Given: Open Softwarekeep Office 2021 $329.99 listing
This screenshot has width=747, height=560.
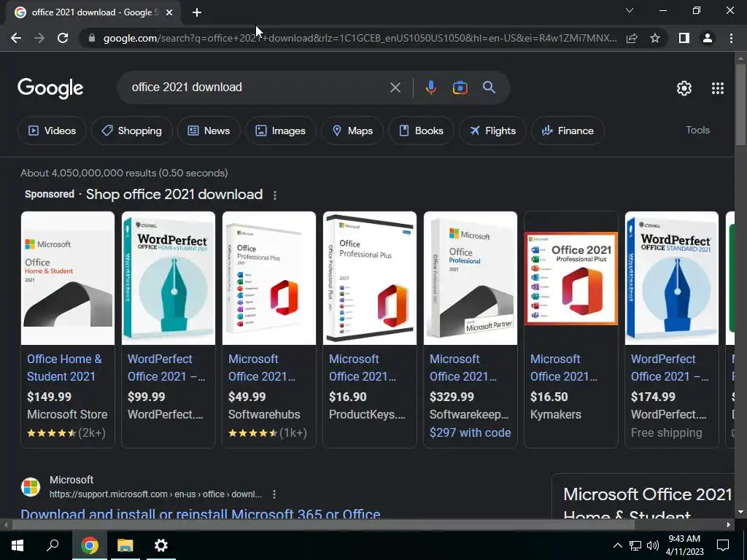Looking at the screenshot, I should pos(463,367).
